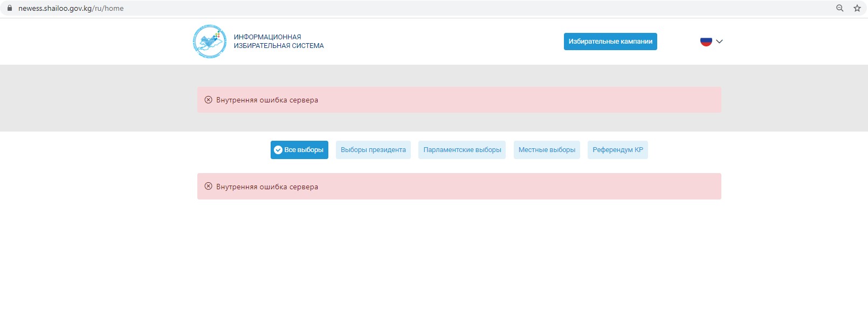This screenshot has width=868, height=330.
Task: Click the error icon in the bottom alert
Action: point(209,187)
